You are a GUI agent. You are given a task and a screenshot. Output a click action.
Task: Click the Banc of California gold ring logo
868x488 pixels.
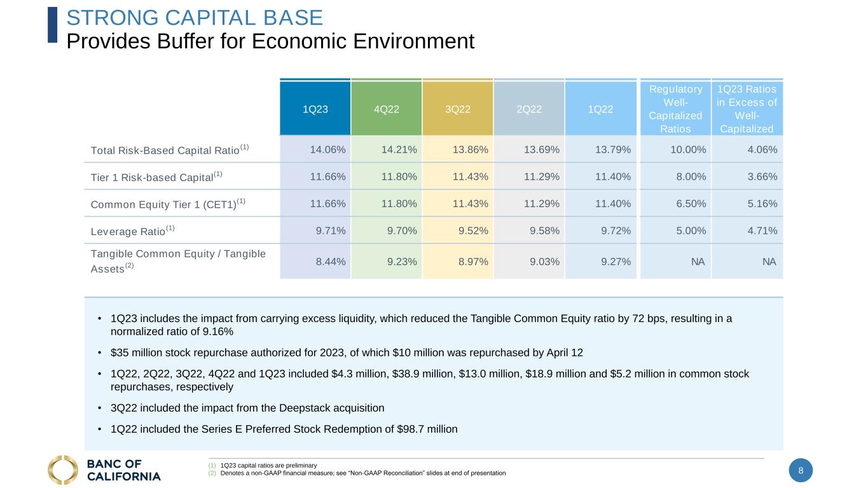63,470
